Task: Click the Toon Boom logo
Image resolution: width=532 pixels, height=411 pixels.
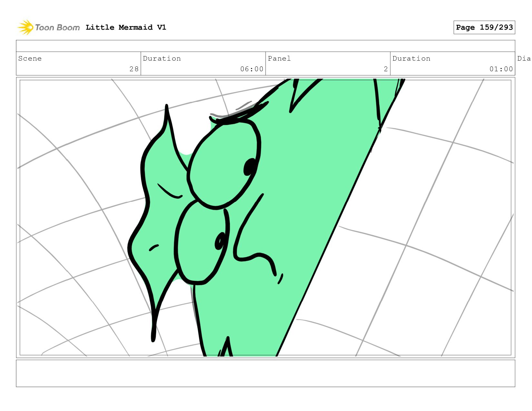Action: 48,27
